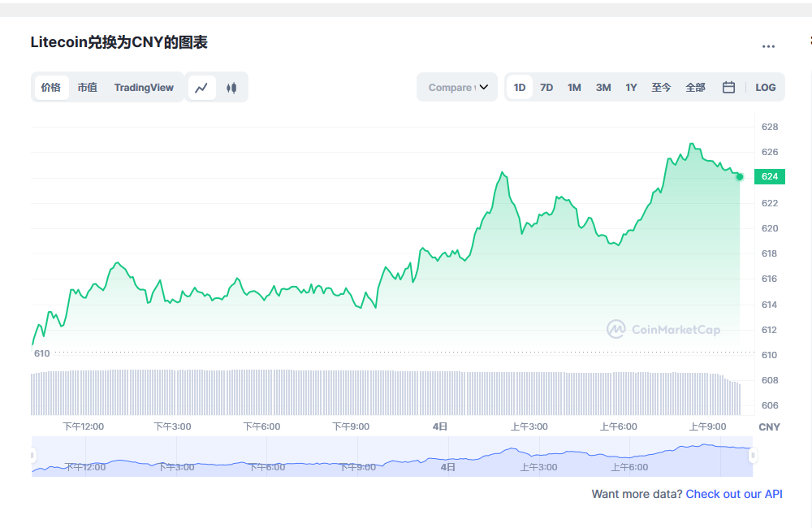Choose the 全部 time range

pos(696,88)
